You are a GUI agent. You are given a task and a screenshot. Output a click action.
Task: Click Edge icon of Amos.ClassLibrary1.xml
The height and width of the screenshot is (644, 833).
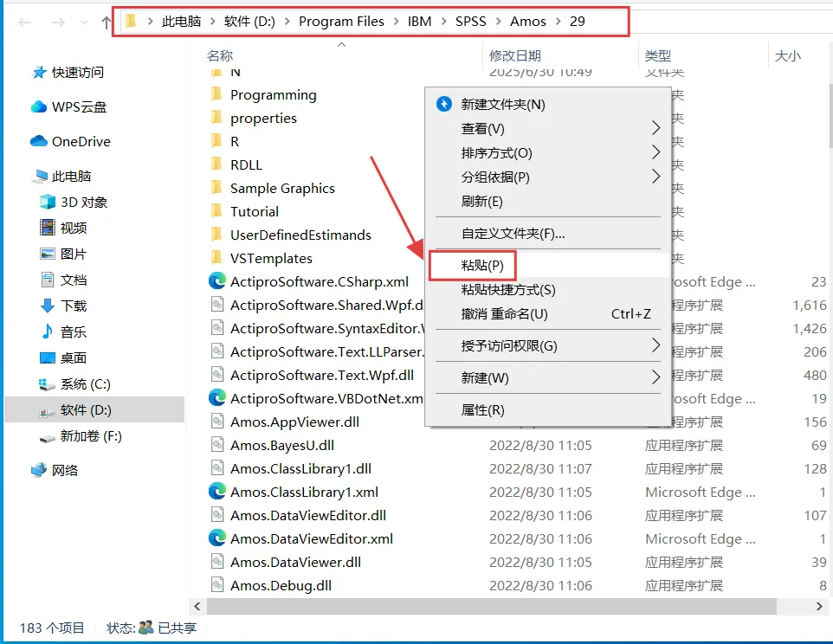tap(216, 491)
